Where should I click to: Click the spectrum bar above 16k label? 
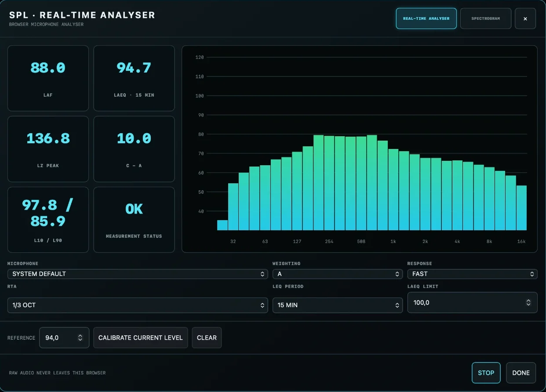coord(521,208)
